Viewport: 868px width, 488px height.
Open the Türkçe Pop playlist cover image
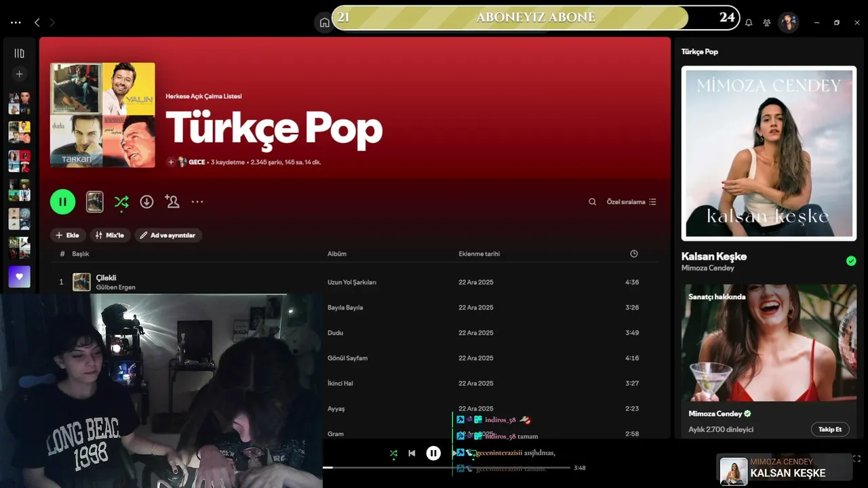(x=102, y=115)
